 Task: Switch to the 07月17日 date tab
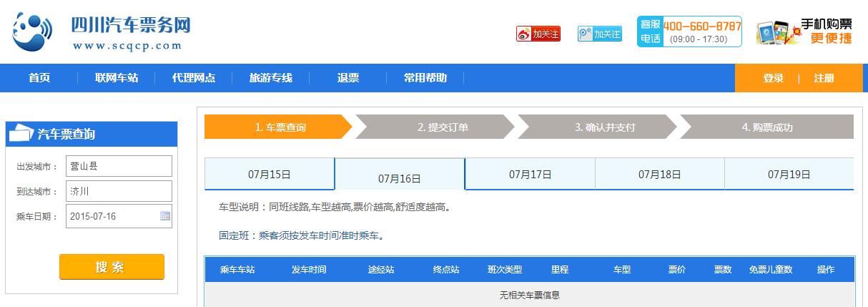[x=530, y=174]
